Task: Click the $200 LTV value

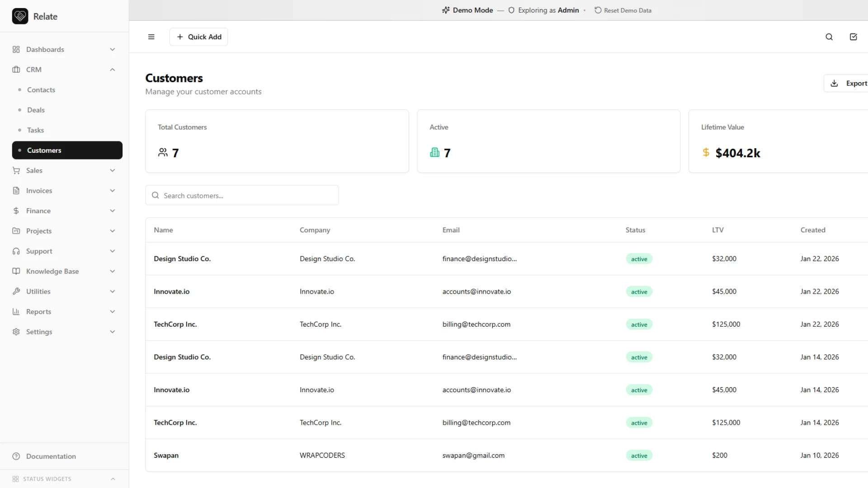Action: tap(720, 455)
